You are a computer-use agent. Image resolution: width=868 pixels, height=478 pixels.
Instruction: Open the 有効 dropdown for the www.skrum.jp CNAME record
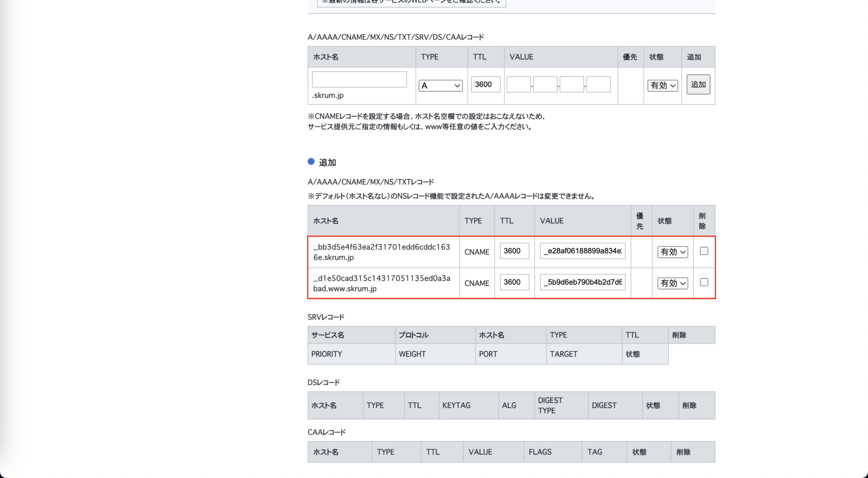coord(672,283)
